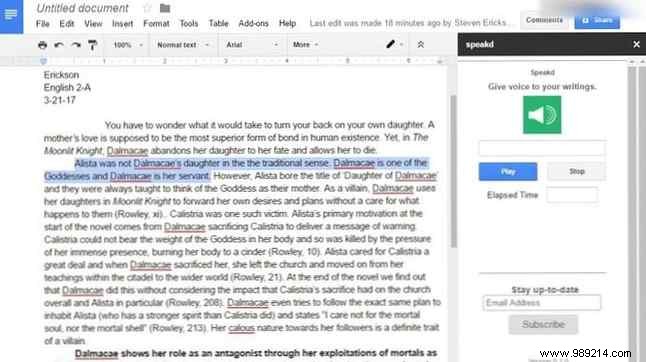This screenshot has width=646, height=362.
Task: Open the move to folder icon
Action: click(165, 8)
